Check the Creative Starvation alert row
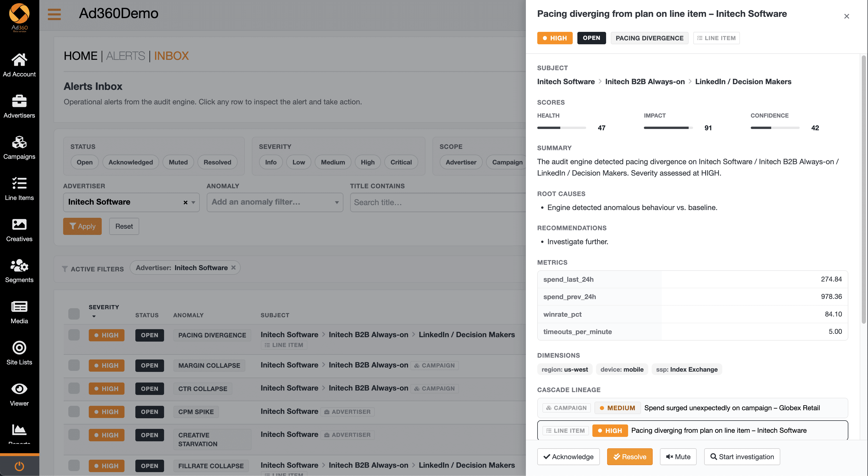Viewport: 868px width, 476px height. [74, 435]
